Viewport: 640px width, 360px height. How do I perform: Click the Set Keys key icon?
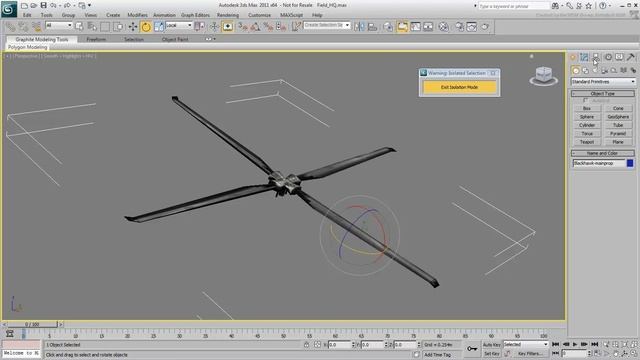472,349
